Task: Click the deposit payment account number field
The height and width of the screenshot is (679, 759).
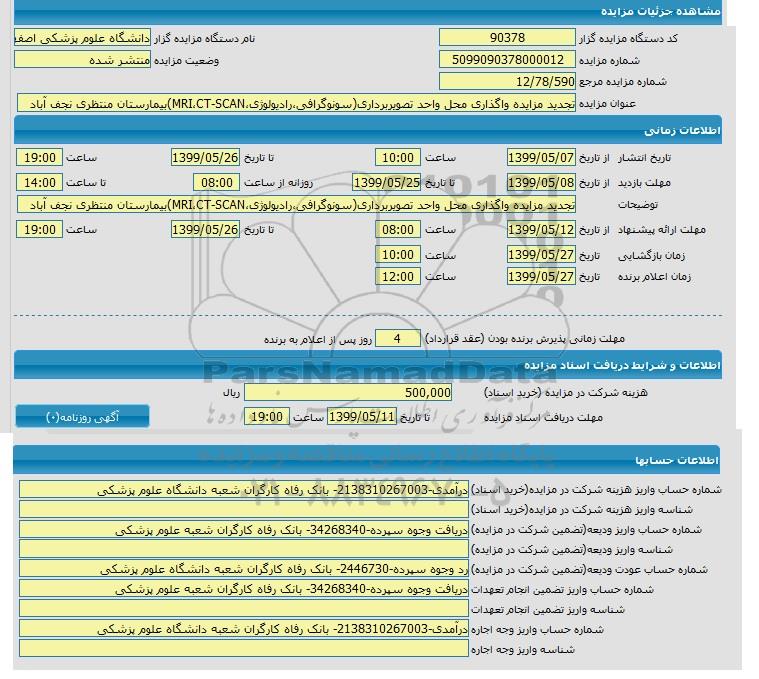Action: [x=244, y=529]
